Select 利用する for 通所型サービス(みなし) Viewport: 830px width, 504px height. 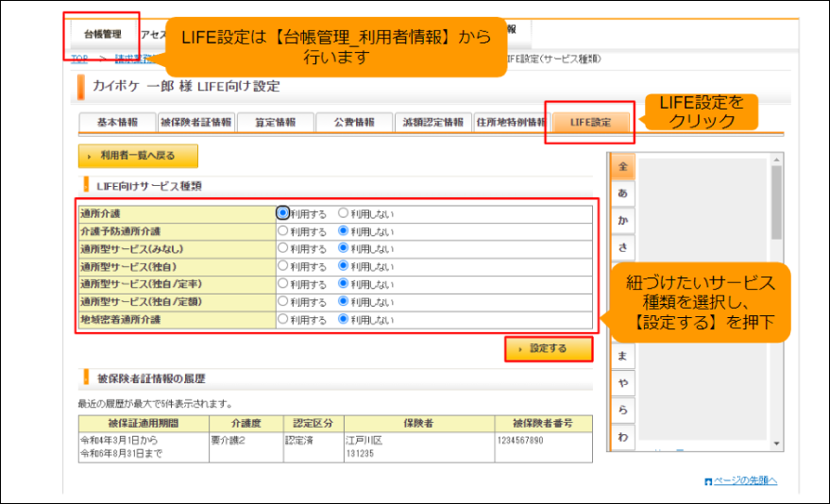pyautogui.click(x=282, y=248)
